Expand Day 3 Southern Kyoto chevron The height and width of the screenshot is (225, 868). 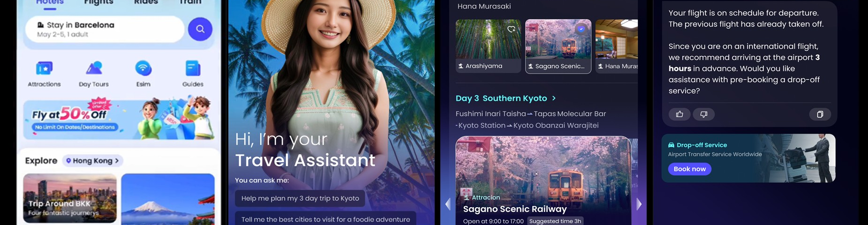point(554,98)
